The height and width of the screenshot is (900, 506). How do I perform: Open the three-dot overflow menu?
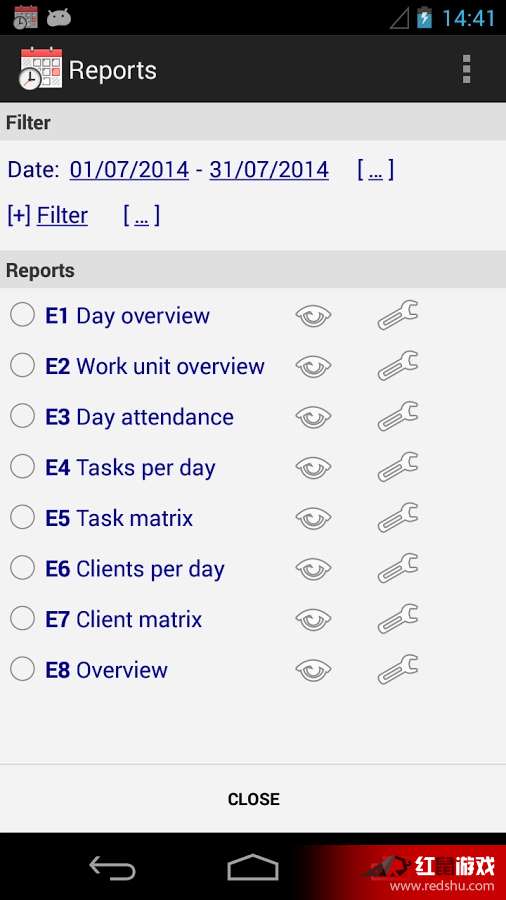(x=466, y=69)
